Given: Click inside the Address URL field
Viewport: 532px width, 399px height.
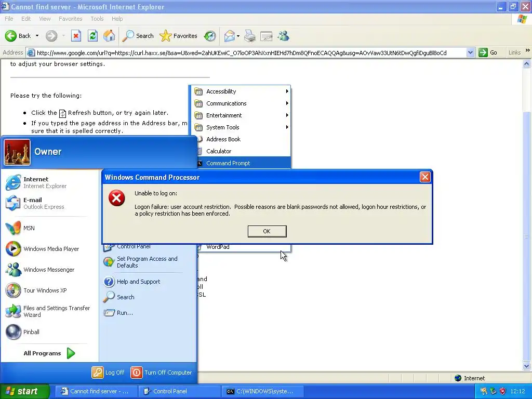Looking at the screenshot, I should coord(250,52).
